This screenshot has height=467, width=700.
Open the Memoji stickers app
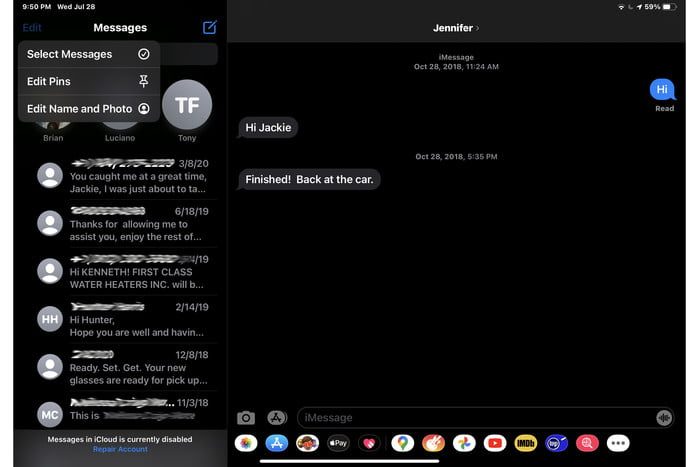pyautogui.click(x=308, y=443)
